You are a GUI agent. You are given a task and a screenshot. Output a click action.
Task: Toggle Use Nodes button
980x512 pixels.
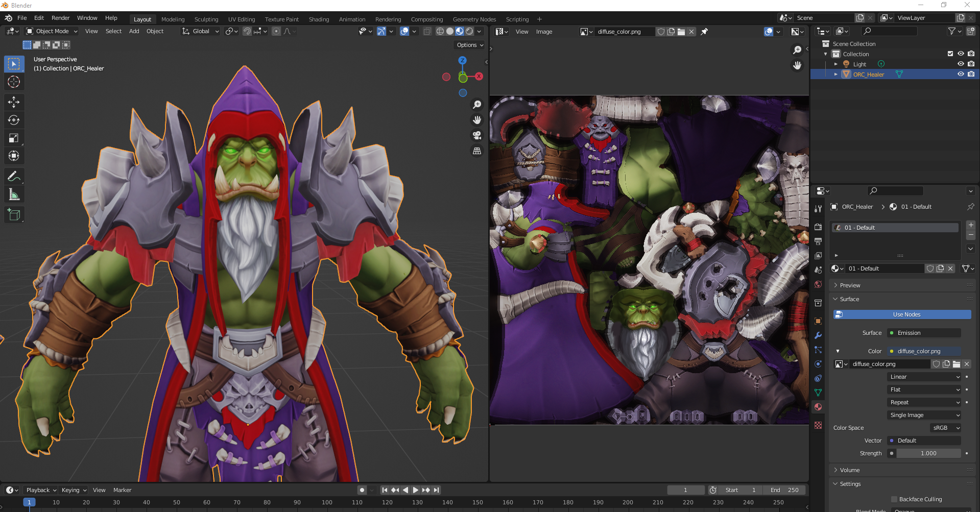(x=902, y=314)
